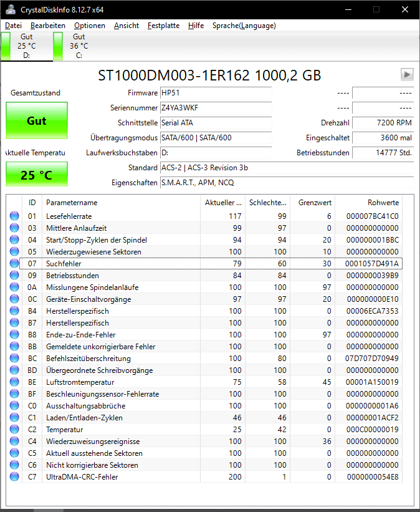420x512 pixels.
Task: Select the Laden/Entladen-Zyklen parameter name
Action: (84, 418)
